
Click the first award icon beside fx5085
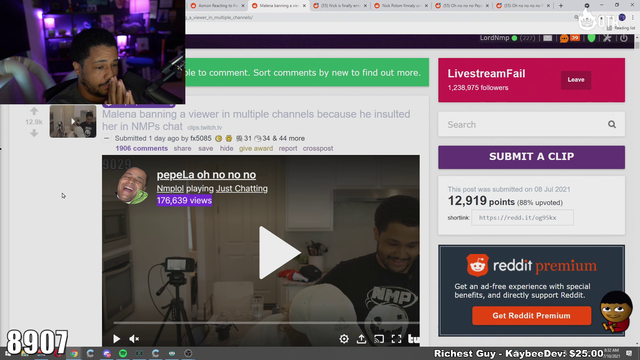click(x=219, y=138)
